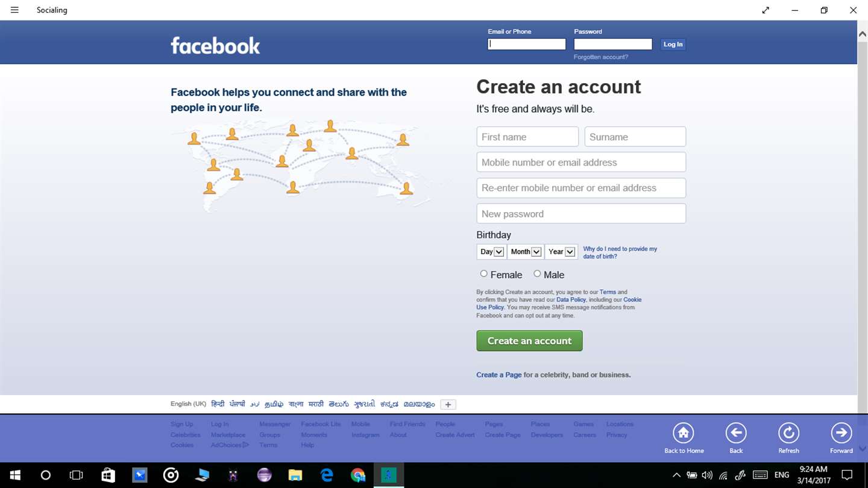Click the green Create an account button
This screenshot has height=488, width=868.
coord(529,340)
